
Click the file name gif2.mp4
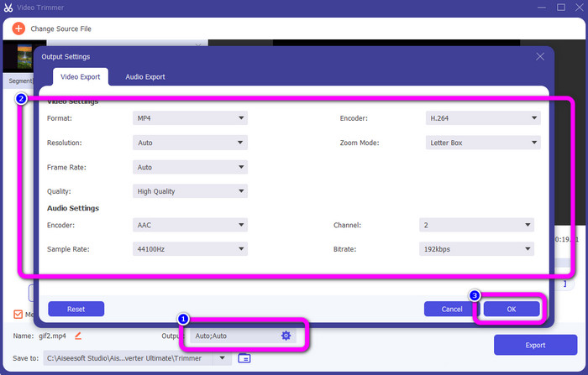point(52,336)
